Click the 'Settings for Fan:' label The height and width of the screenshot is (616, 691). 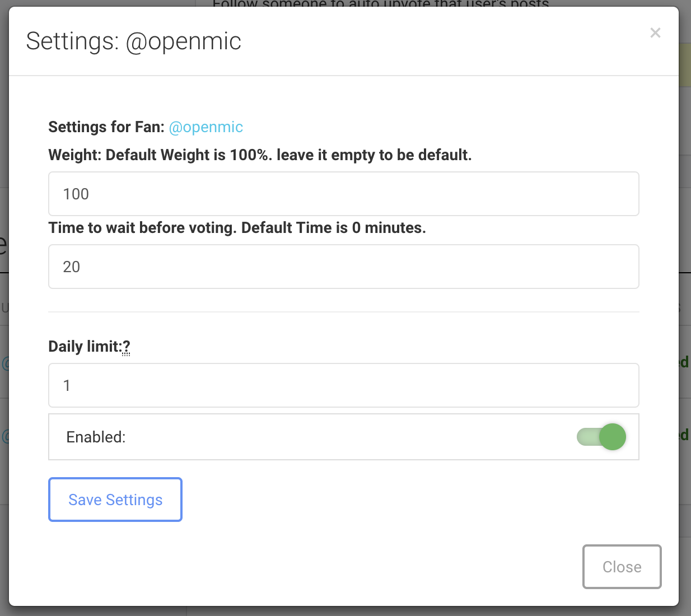pos(106,127)
